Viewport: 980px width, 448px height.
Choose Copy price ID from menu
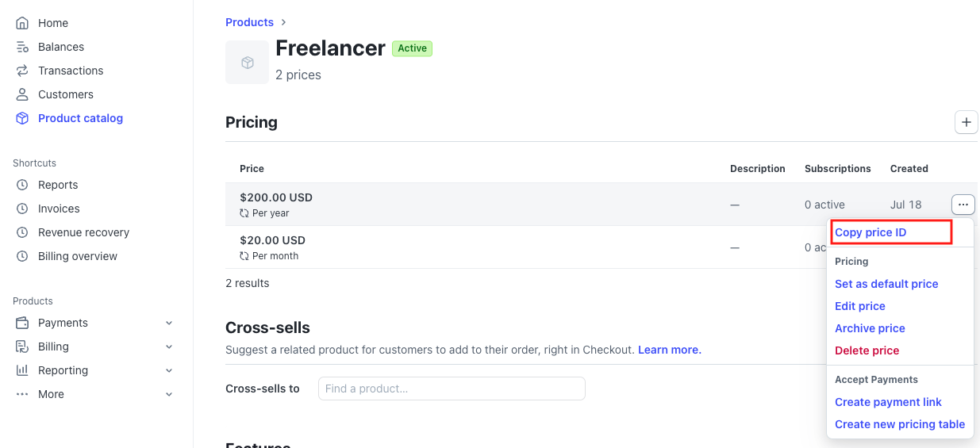[870, 232]
